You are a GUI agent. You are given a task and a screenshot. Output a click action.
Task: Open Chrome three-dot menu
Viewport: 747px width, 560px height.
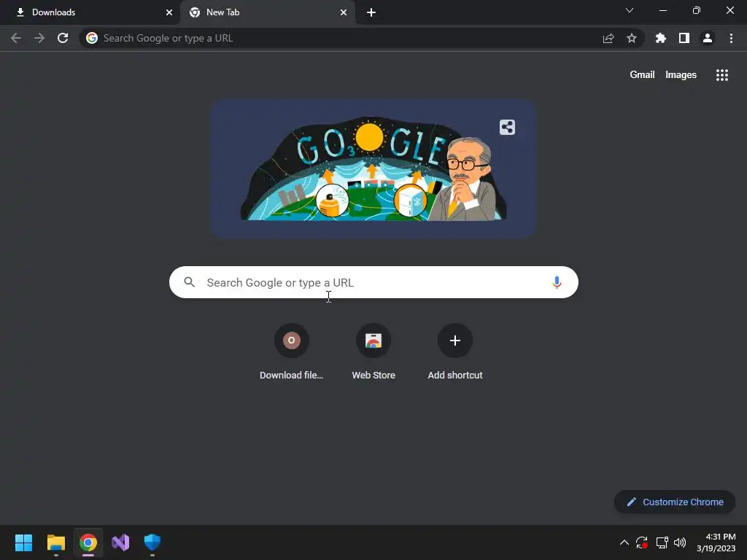pyautogui.click(x=731, y=38)
